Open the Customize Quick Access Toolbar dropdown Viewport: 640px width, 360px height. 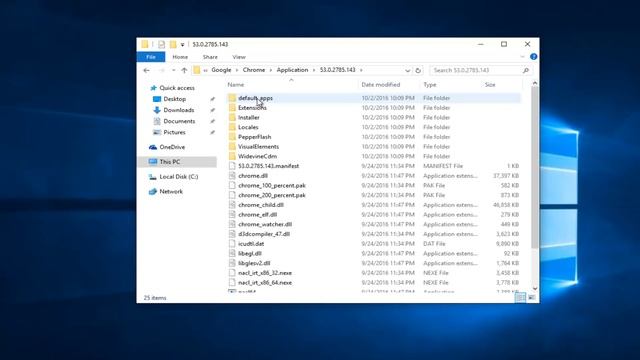point(182,44)
